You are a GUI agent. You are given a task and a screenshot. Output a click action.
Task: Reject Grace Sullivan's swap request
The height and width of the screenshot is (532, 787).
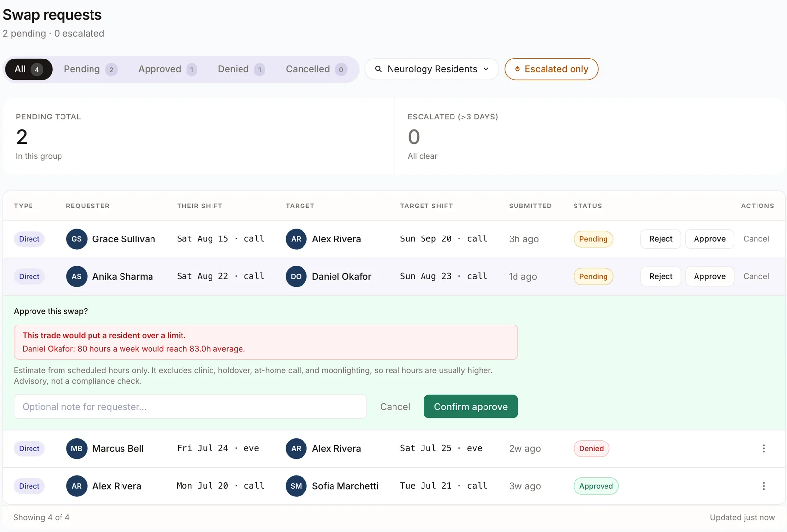[x=661, y=239]
